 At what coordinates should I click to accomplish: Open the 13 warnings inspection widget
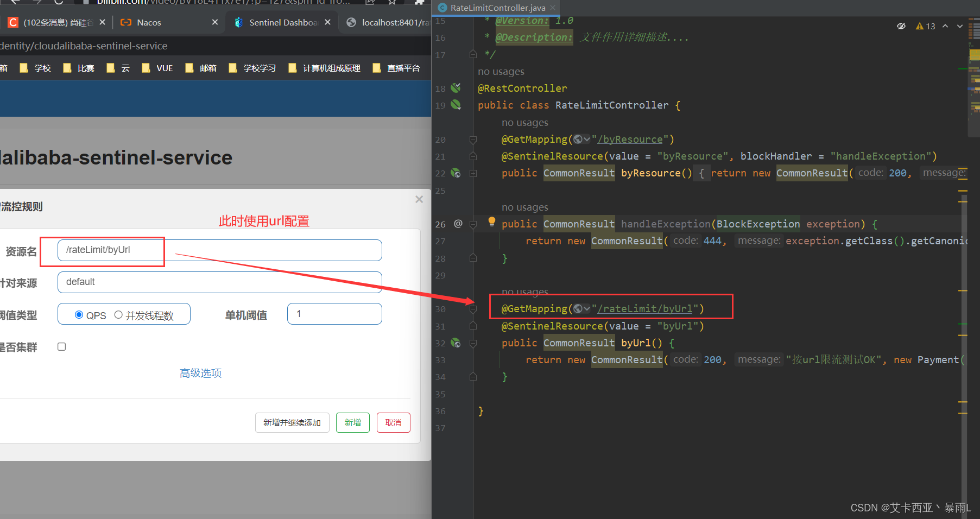click(926, 26)
